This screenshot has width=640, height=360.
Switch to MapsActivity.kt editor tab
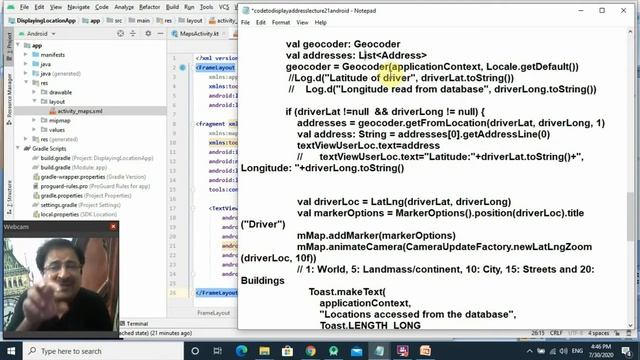click(x=199, y=33)
